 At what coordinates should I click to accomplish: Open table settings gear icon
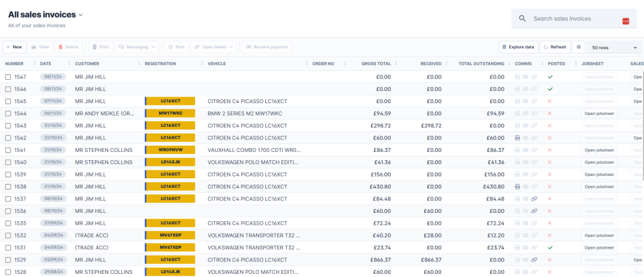tap(579, 47)
